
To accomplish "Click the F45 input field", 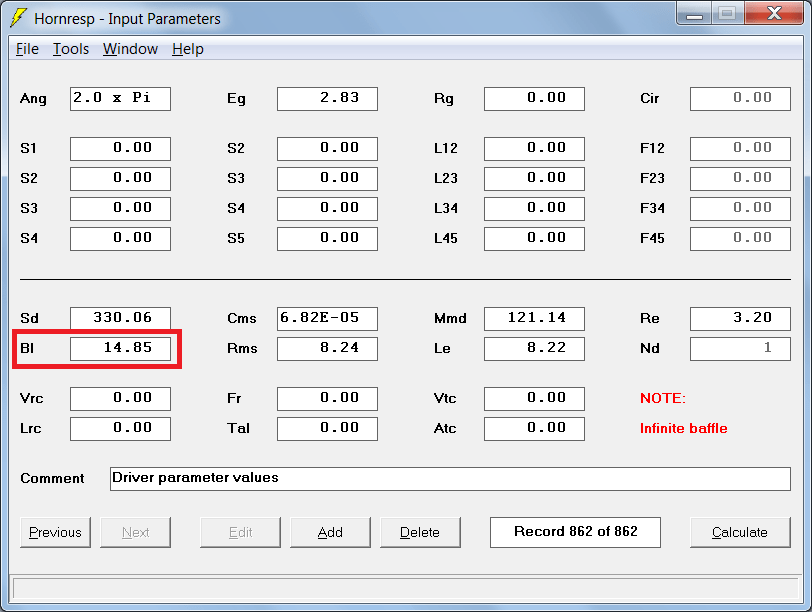I will point(741,239).
